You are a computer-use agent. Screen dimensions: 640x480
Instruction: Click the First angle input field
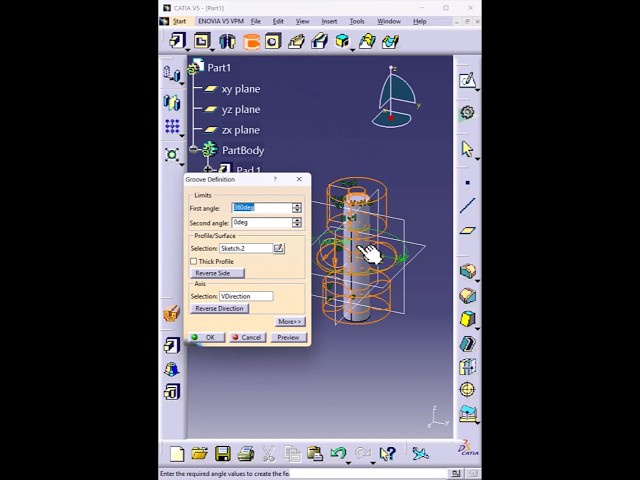262,208
